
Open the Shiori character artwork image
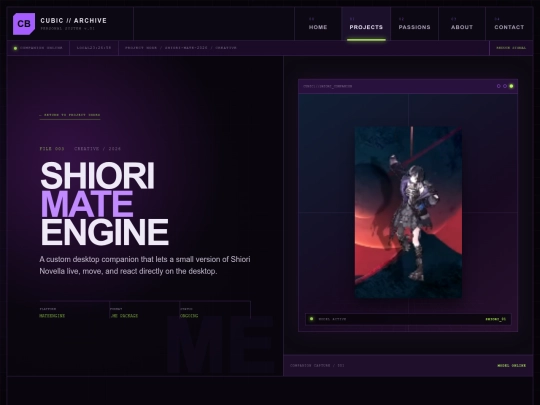[408, 212]
